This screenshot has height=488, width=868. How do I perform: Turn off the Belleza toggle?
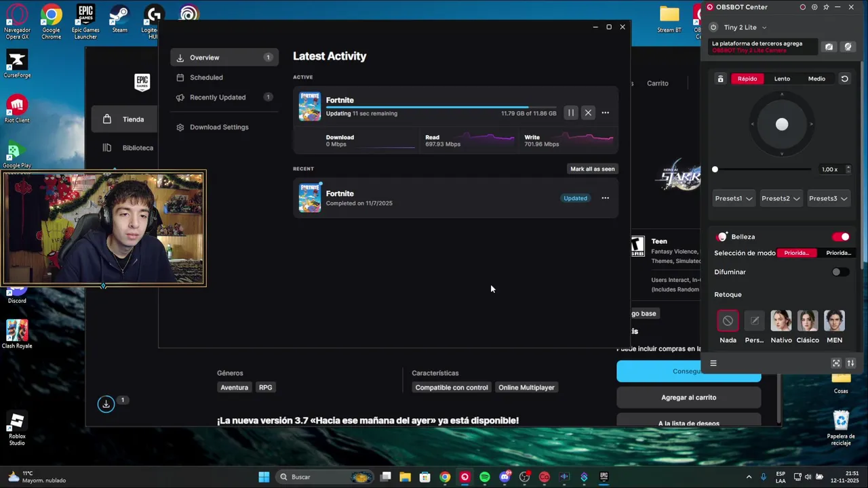(x=841, y=237)
